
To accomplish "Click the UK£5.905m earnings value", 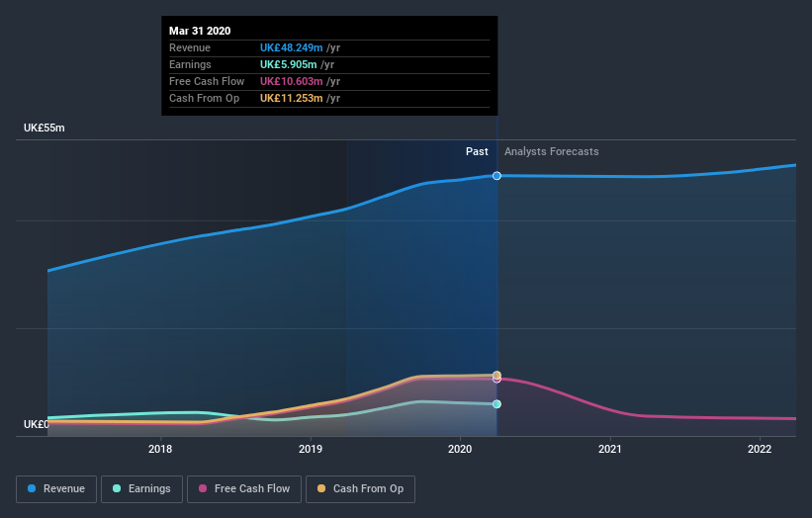I will 289,64.
